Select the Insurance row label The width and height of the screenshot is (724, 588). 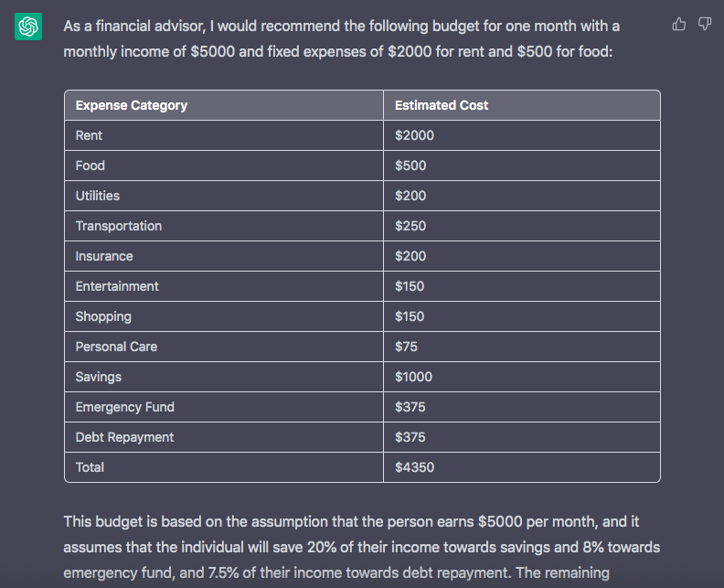[104, 256]
